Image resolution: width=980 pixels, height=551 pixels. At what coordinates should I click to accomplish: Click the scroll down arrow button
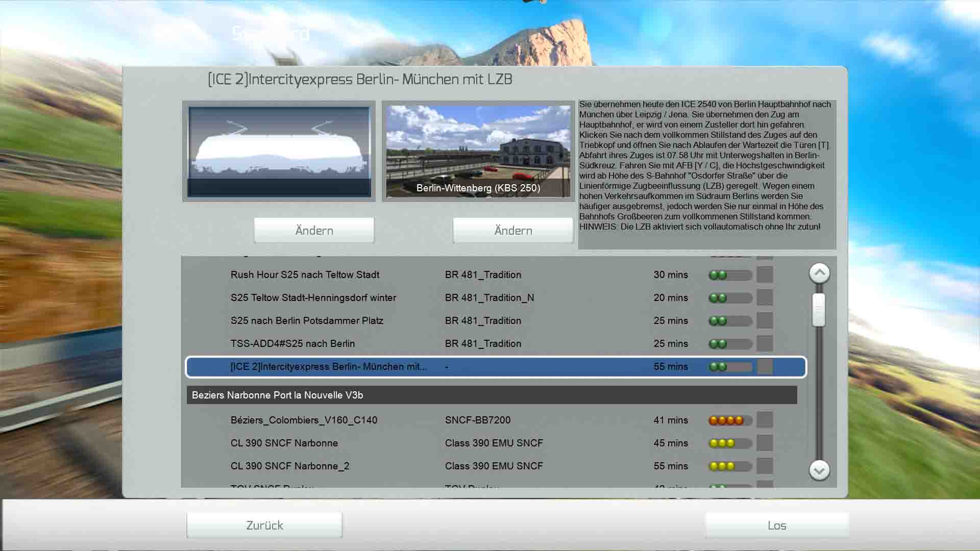[x=819, y=470]
